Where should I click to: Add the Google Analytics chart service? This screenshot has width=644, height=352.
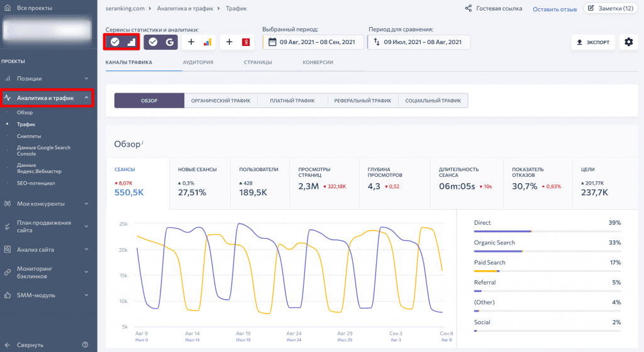[199, 42]
